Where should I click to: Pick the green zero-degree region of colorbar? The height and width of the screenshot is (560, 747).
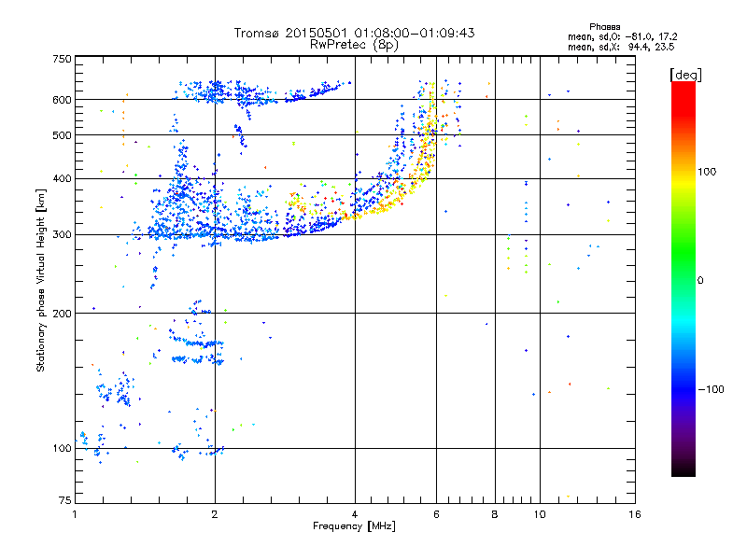(x=684, y=279)
